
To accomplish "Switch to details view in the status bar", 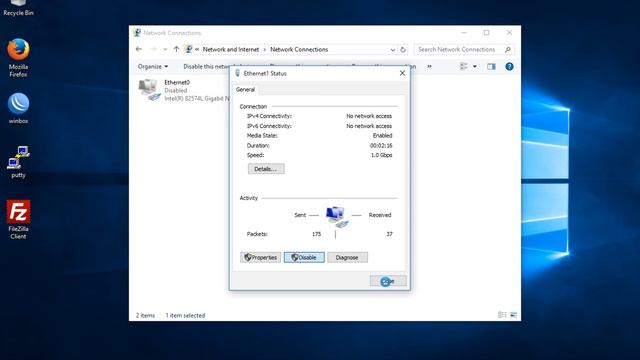I will coord(502,315).
